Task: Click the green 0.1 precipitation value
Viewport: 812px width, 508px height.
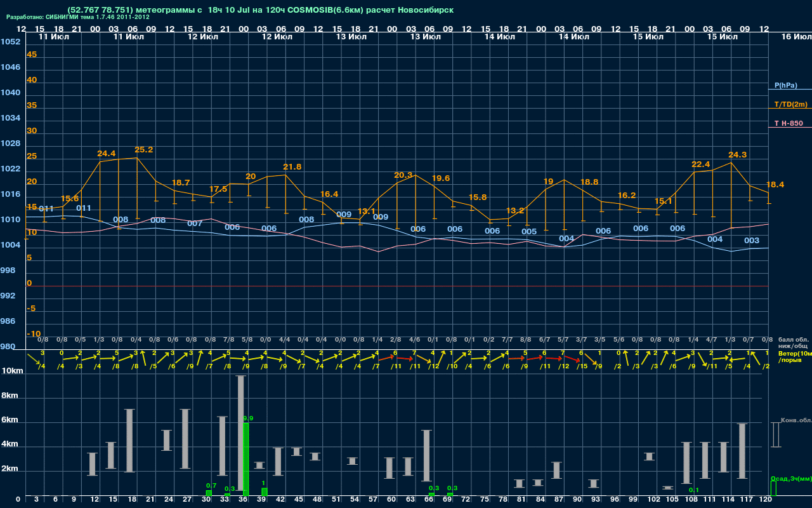Action: tap(694, 490)
